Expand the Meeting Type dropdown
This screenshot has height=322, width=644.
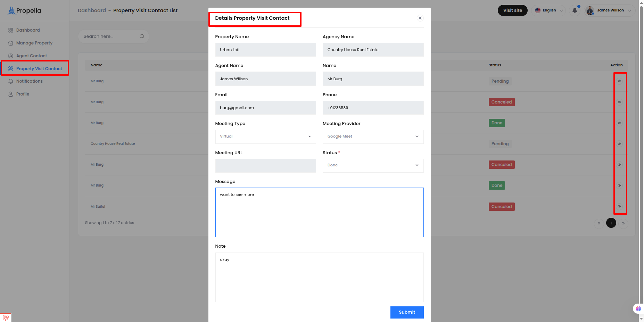[x=265, y=137]
